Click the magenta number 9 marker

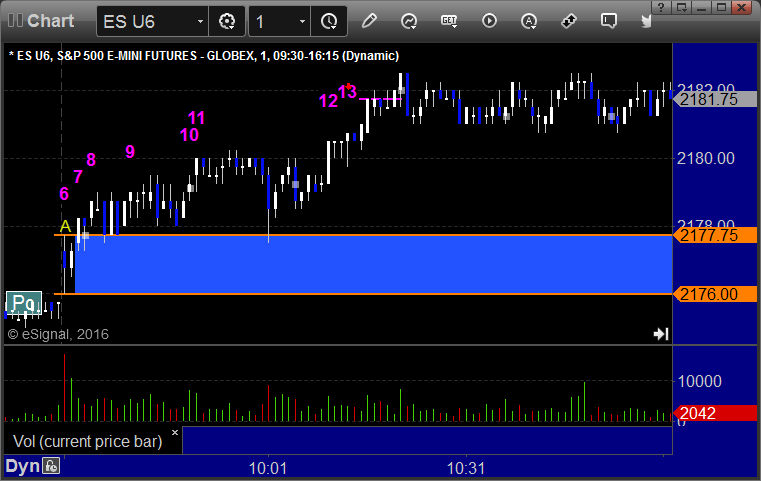[x=130, y=152]
